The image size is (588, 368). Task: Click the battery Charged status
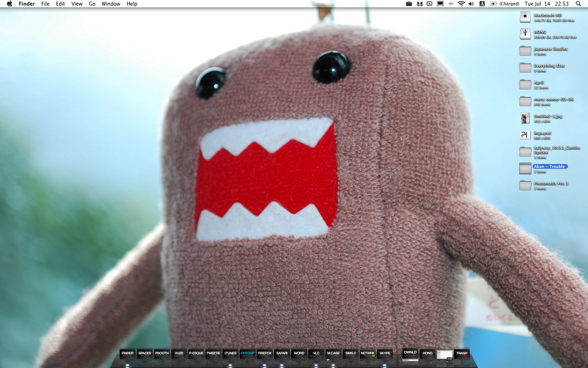(x=505, y=4)
